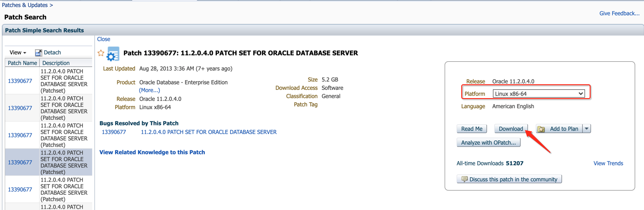The width and height of the screenshot is (644, 210).
Task: Click the Classification value General
Action: coord(331,96)
